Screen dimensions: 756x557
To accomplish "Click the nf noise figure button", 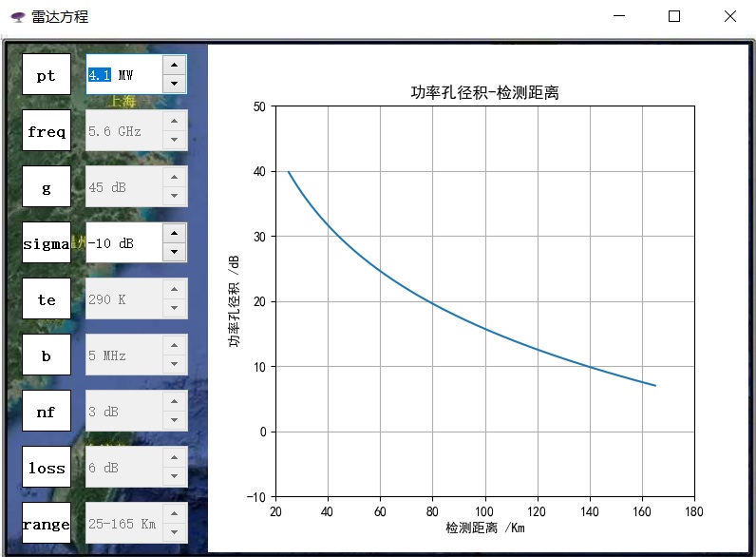I will click(x=47, y=411).
